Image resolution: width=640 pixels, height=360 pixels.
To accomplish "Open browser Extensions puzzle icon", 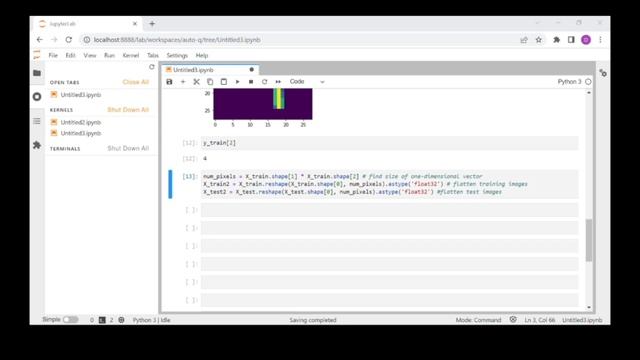I will pos(556,40).
